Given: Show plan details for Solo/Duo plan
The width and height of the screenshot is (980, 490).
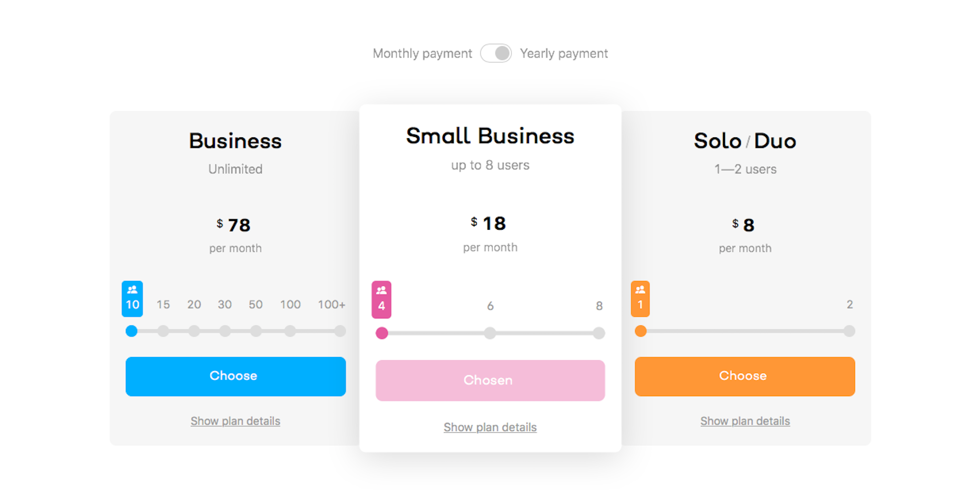Looking at the screenshot, I should click(745, 421).
